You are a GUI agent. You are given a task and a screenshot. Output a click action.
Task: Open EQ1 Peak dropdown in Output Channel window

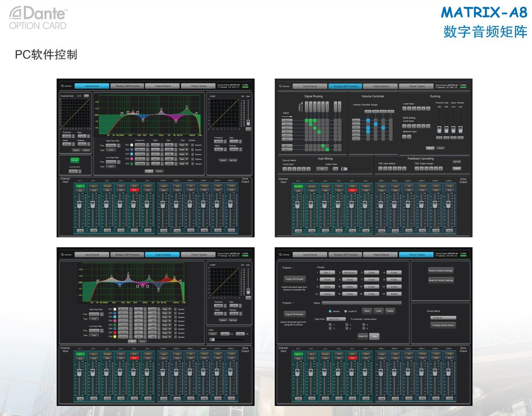point(167,309)
